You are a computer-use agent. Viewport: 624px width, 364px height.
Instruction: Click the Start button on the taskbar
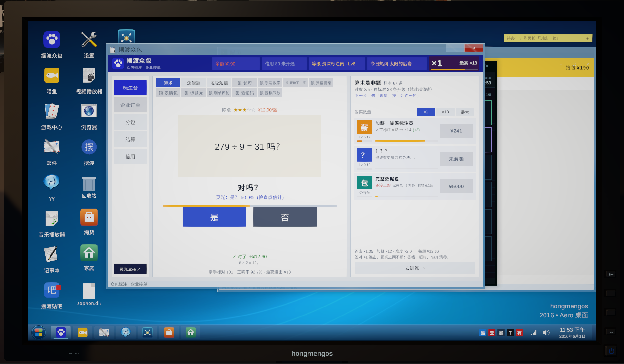click(39, 333)
